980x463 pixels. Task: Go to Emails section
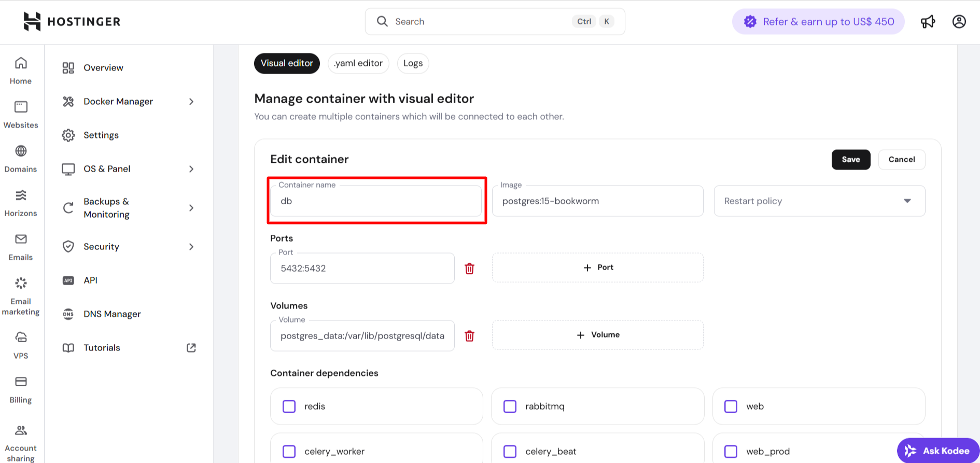click(x=21, y=247)
